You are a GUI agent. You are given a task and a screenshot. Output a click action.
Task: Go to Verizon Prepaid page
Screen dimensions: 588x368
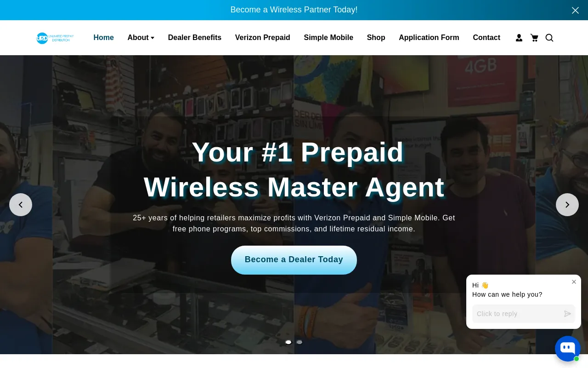click(x=263, y=38)
